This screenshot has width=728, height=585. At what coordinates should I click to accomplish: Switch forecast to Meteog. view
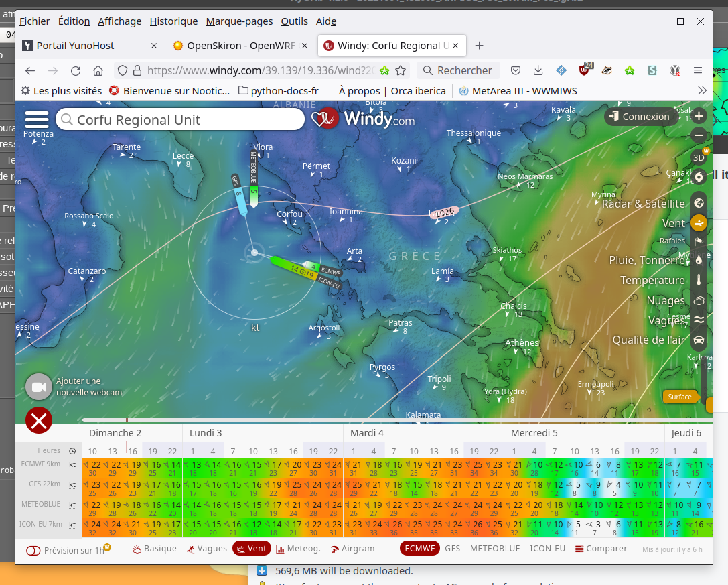[x=298, y=549]
